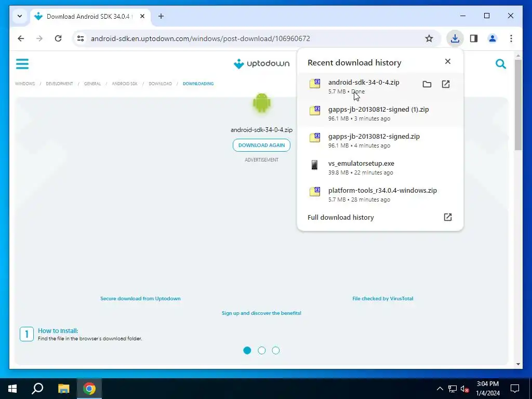
Task: Go to ANDROID SDK breadcrumb
Action: click(125, 84)
